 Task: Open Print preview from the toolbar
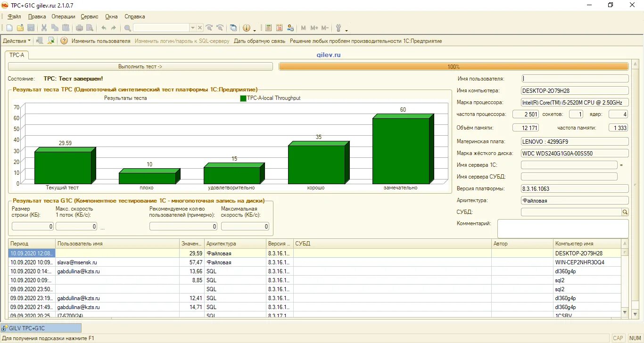[90, 28]
